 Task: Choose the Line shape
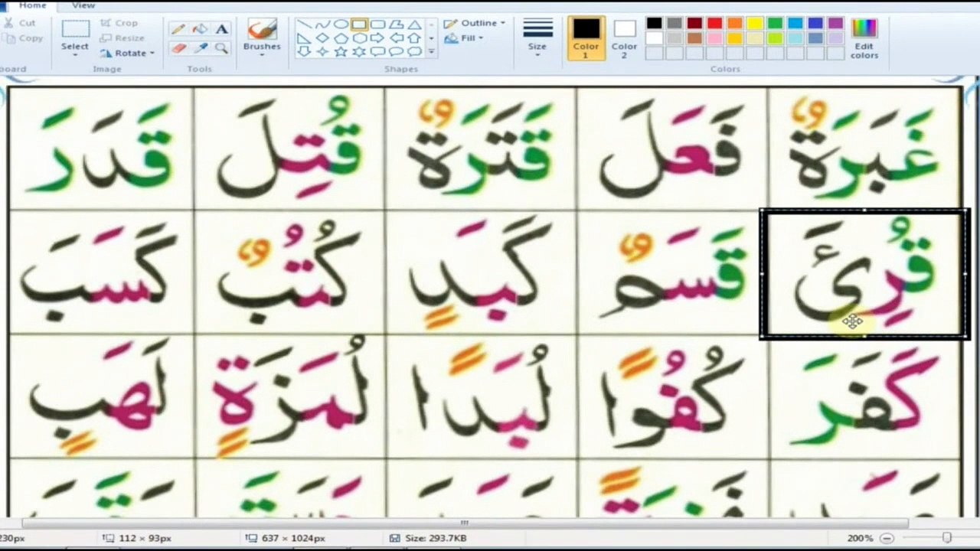304,24
